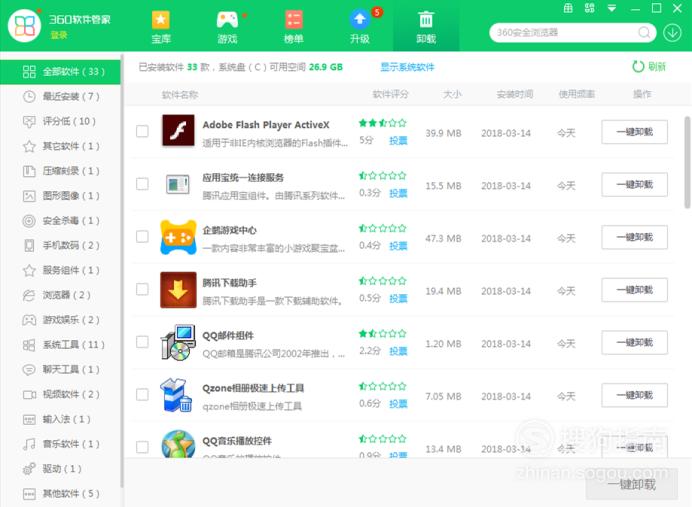Uninstall Adobe Flash Player with 一键卸载
This screenshot has height=507, width=692.
634,131
